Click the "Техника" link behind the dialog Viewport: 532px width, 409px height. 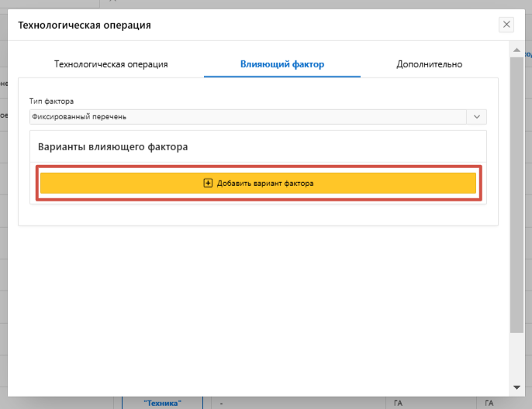click(162, 403)
